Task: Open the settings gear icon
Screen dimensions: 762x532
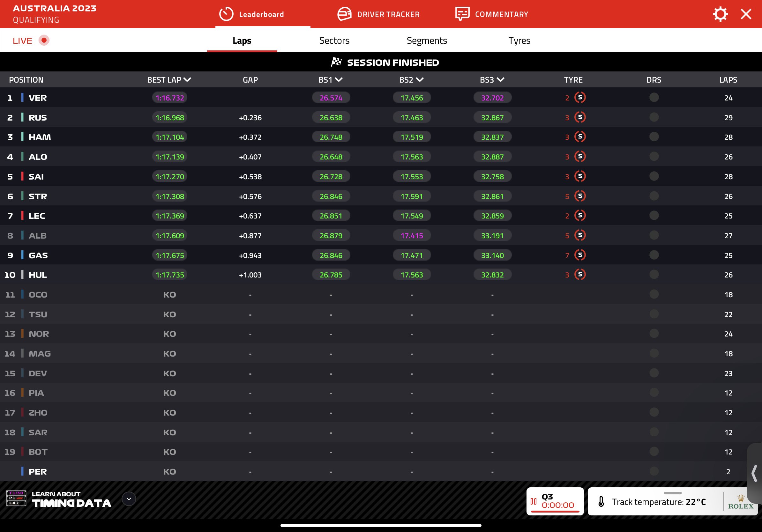Action: pos(720,14)
